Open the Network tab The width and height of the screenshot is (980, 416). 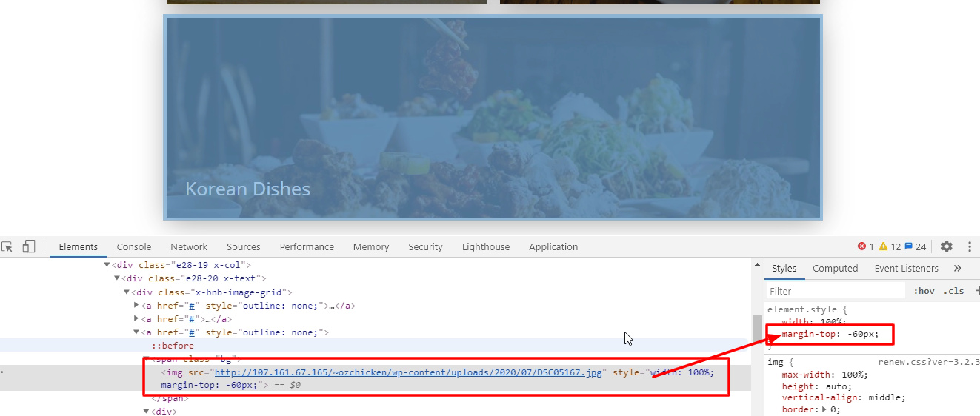pos(189,246)
